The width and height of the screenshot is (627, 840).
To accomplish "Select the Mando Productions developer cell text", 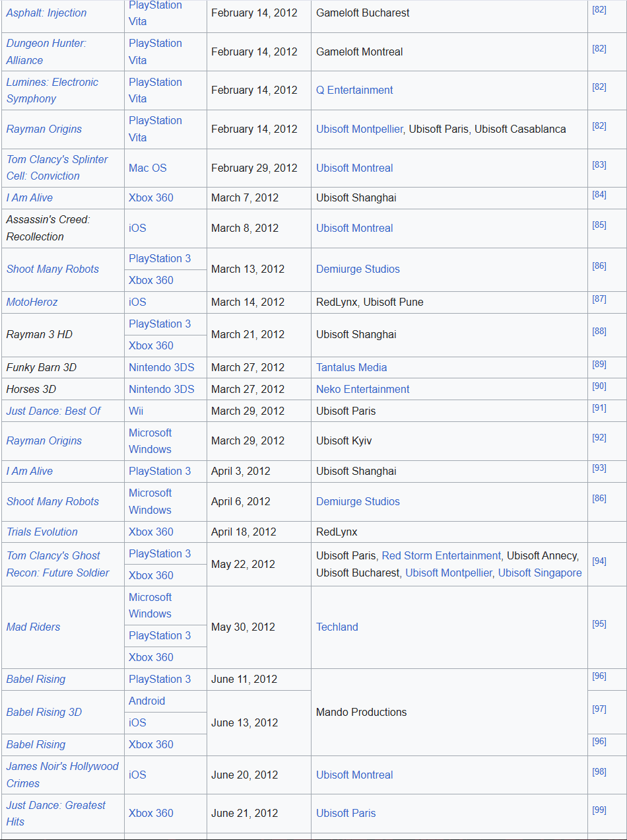I will (362, 712).
